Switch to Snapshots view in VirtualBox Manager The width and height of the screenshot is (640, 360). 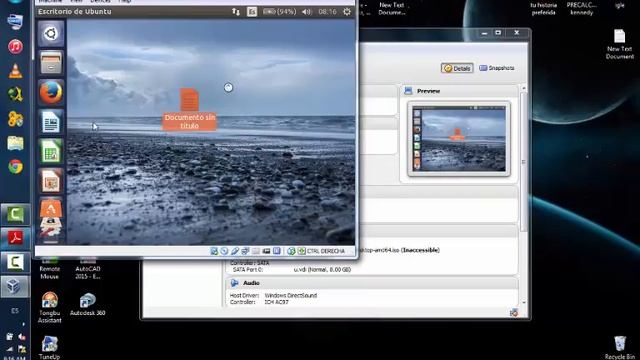497,68
